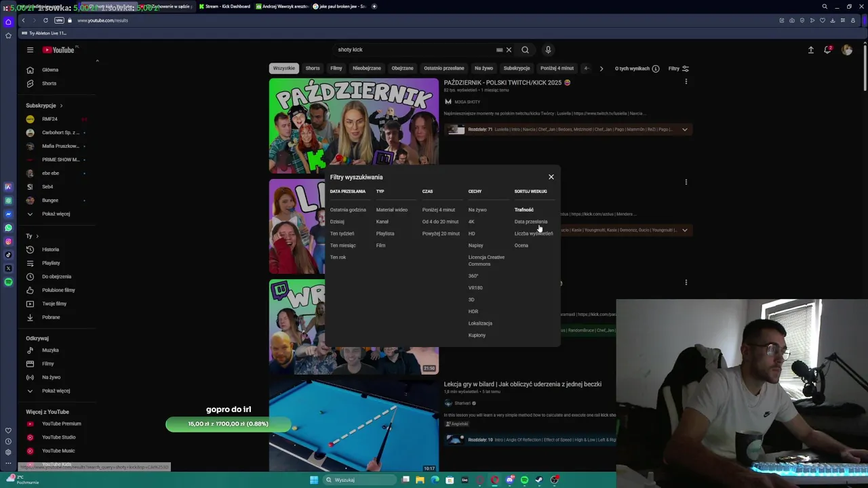Select Ten tydzień upload date filter
The height and width of the screenshot is (488, 868).
[x=342, y=234]
